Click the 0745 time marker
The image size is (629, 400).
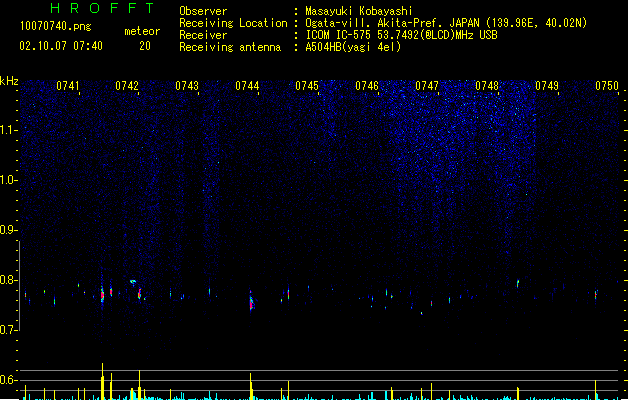pos(307,86)
